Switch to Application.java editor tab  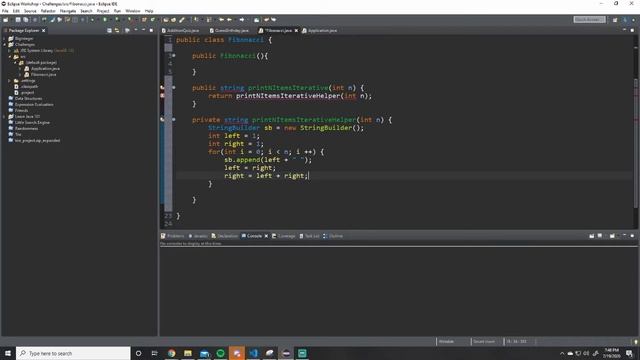click(x=320, y=31)
